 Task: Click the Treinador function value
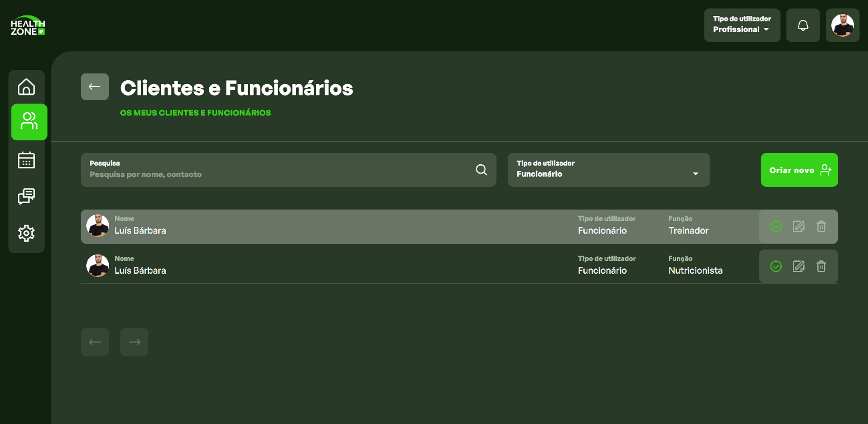688,230
